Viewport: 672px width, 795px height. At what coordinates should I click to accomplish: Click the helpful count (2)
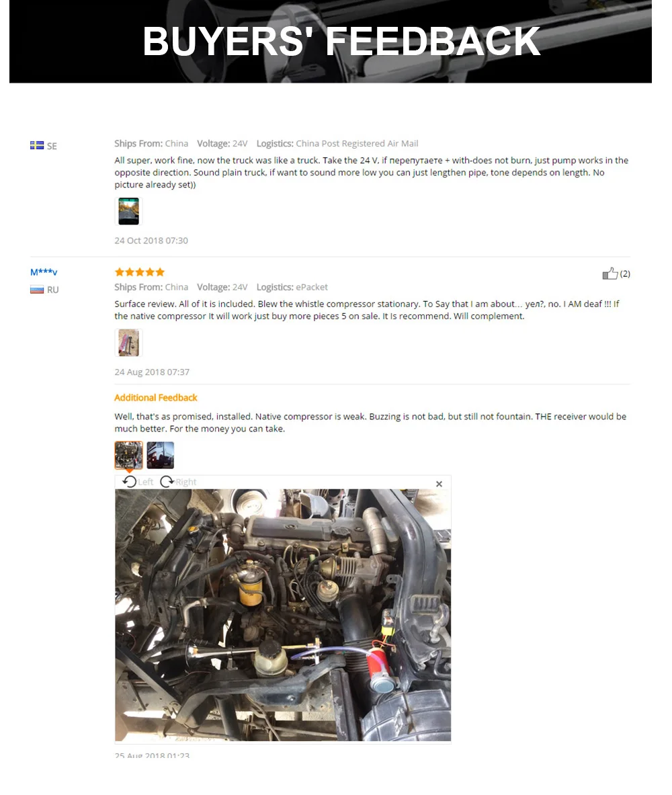click(625, 274)
